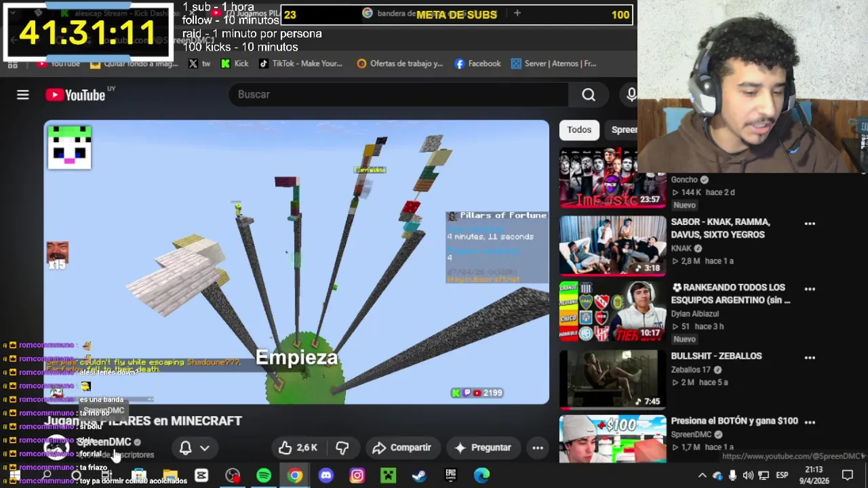Open options menu for RANKEANDO TODOS video
The height and width of the screenshot is (488, 868).
(x=810, y=289)
